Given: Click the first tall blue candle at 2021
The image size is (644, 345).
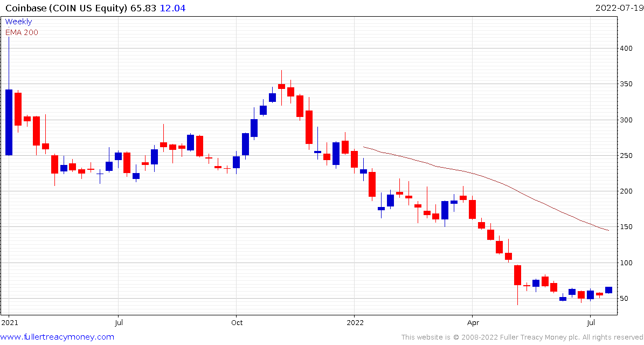Looking at the screenshot, I should click(x=9, y=122).
